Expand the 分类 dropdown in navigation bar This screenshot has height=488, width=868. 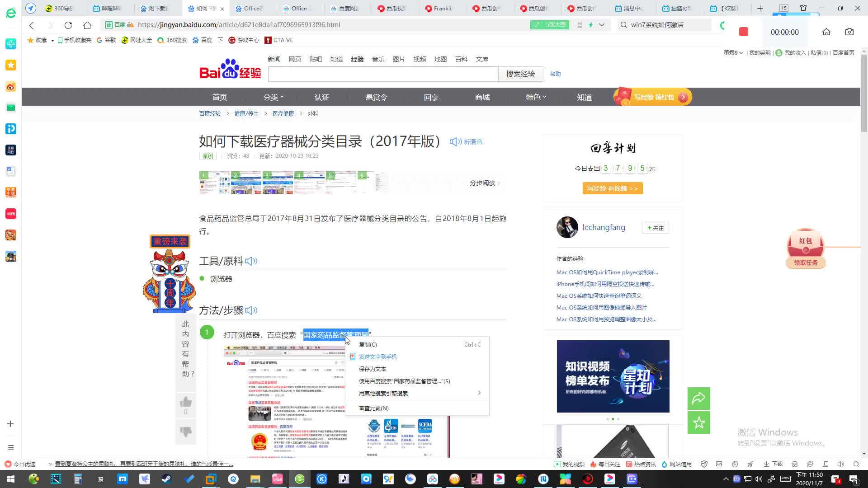(273, 97)
